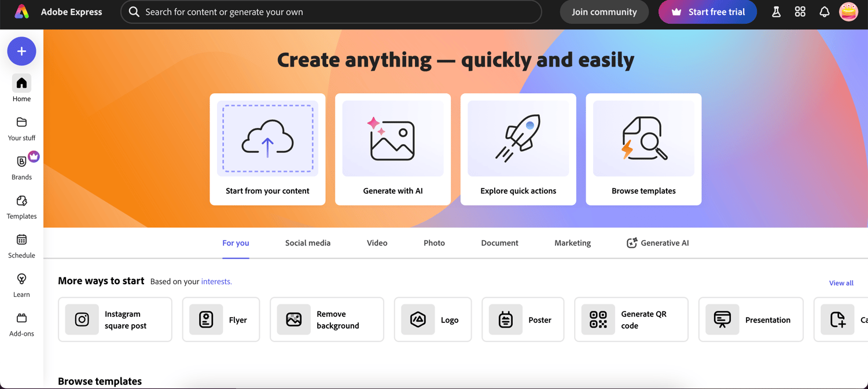Click the search content input field
The image size is (868, 389).
tap(331, 12)
